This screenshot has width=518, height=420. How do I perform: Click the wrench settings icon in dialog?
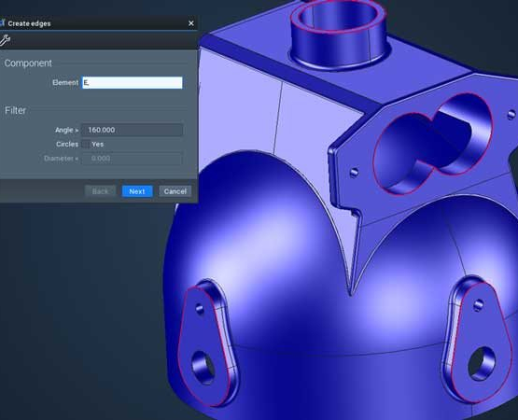[x=5, y=40]
